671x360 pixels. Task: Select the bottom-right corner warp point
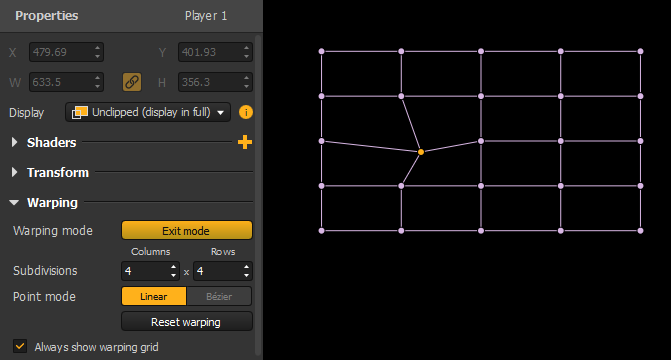(641, 231)
